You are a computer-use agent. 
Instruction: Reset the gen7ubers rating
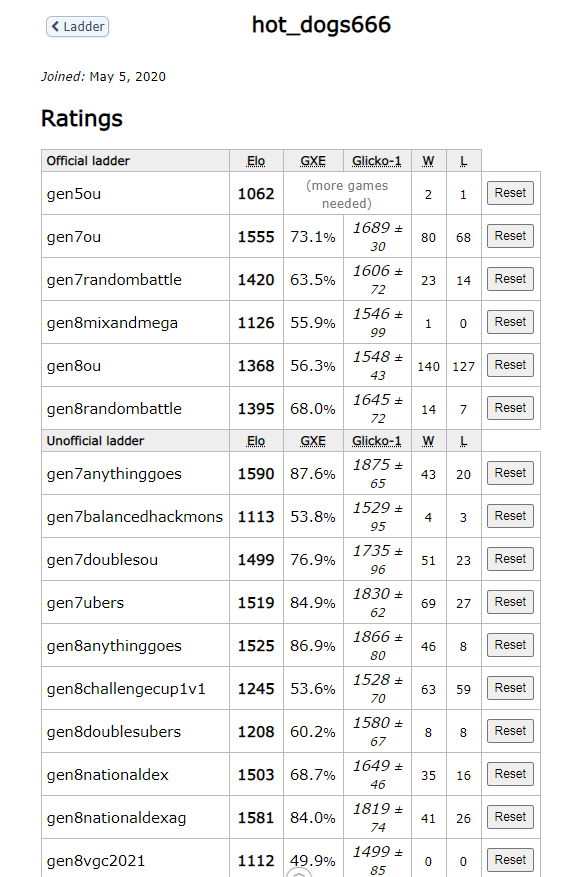[x=510, y=602]
